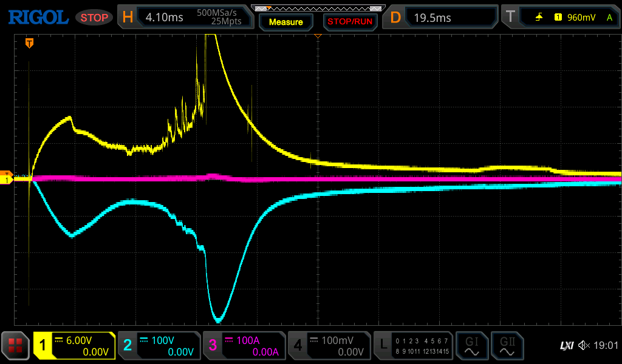
Task: Open the GII waveform generator
Action: click(x=507, y=346)
